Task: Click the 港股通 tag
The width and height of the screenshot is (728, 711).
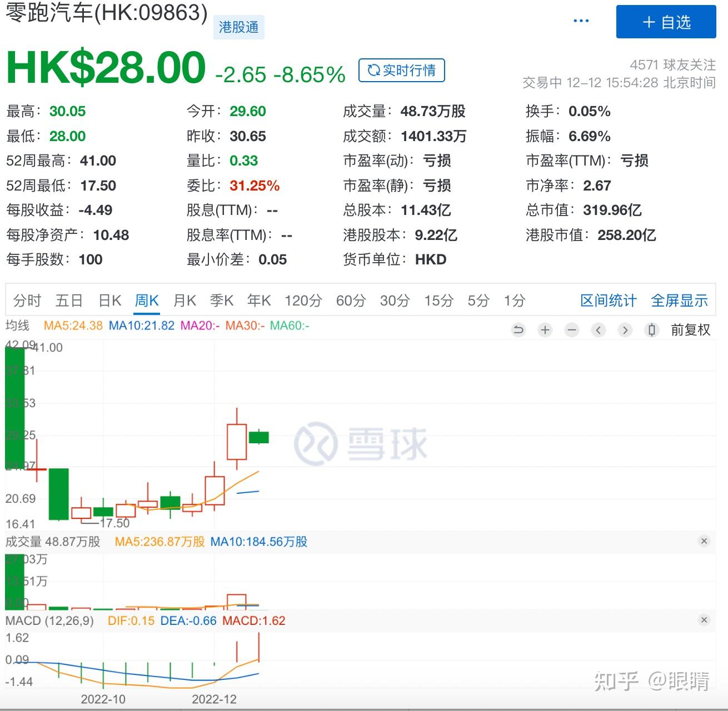Action: coord(239,27)
